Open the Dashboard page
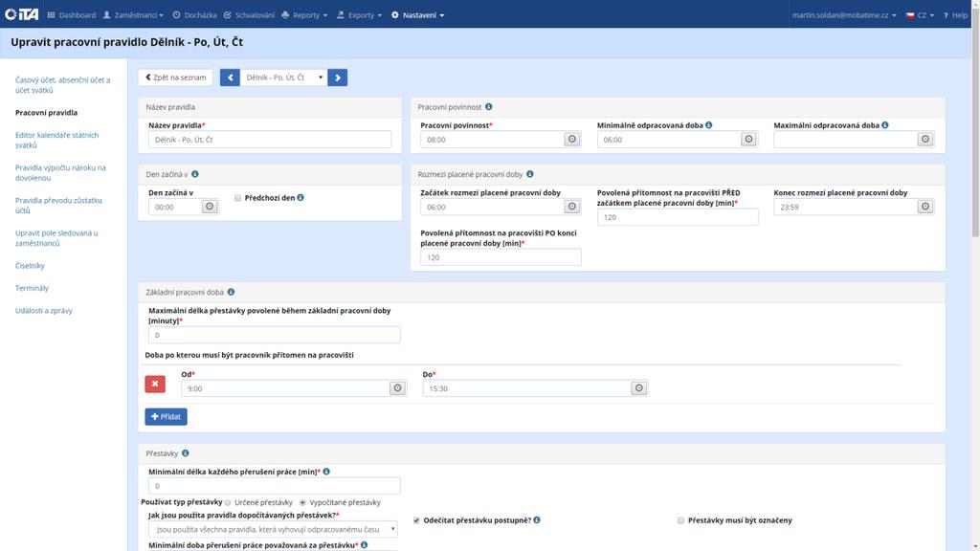 [72, 15]
